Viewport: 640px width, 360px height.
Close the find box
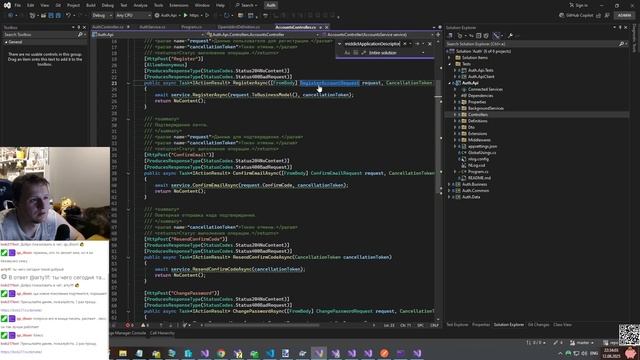(x=430, y=44)
